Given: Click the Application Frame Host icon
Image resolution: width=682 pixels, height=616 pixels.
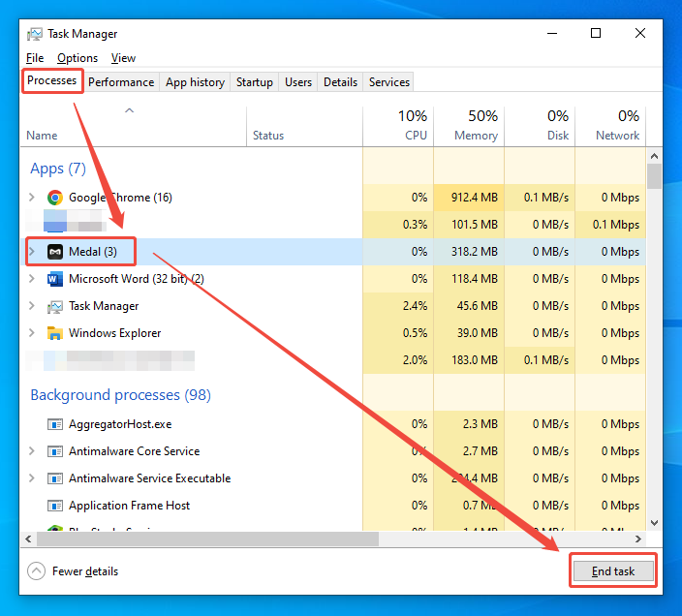Looking at the screenshot, I should click(x=55, y=506).
